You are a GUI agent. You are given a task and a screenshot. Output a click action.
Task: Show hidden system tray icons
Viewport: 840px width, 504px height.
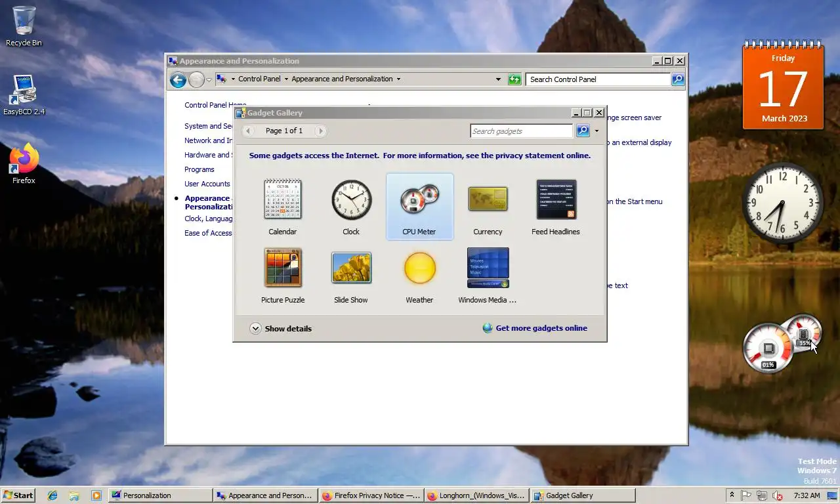coord(732,495)
